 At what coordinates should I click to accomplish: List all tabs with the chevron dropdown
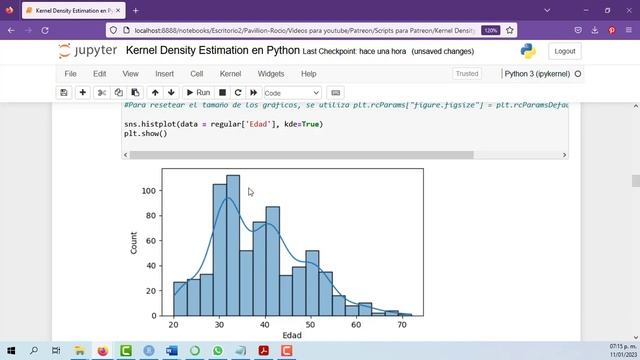point(547,10)
